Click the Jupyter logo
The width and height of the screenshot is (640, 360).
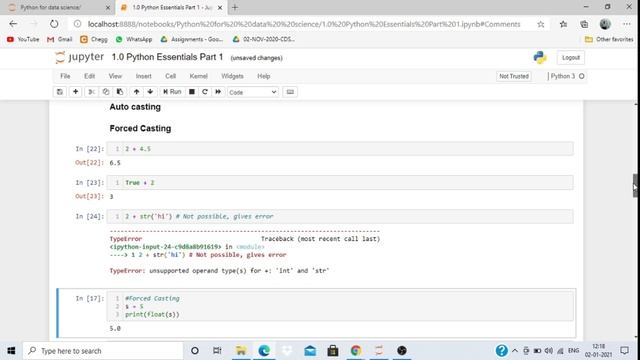tap(80, 58)
